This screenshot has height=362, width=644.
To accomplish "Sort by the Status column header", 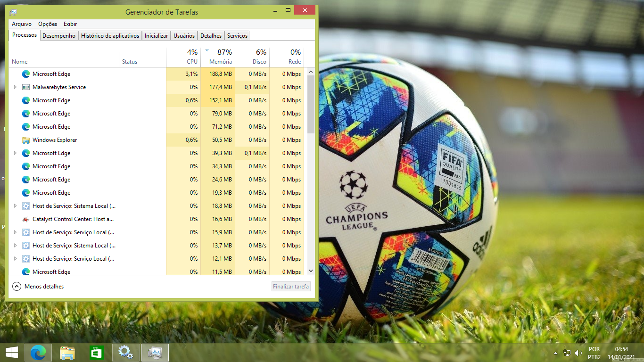I will coord(142,57).
